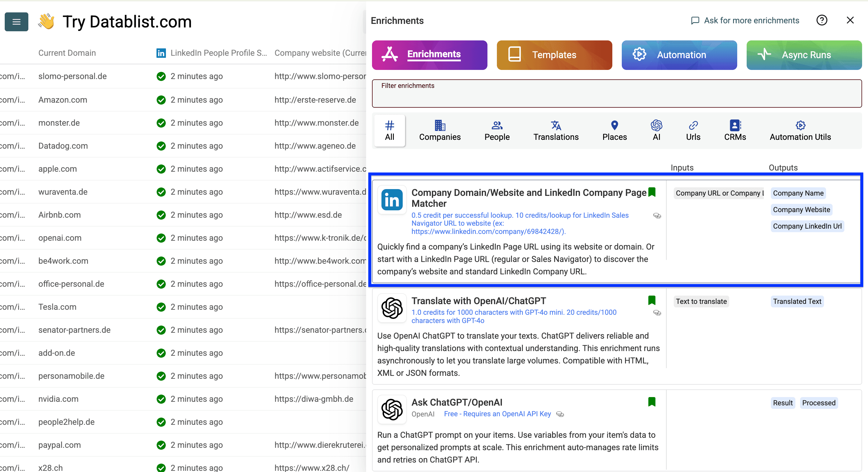
Task: Switch to the Templates tab
Action: 554,55
